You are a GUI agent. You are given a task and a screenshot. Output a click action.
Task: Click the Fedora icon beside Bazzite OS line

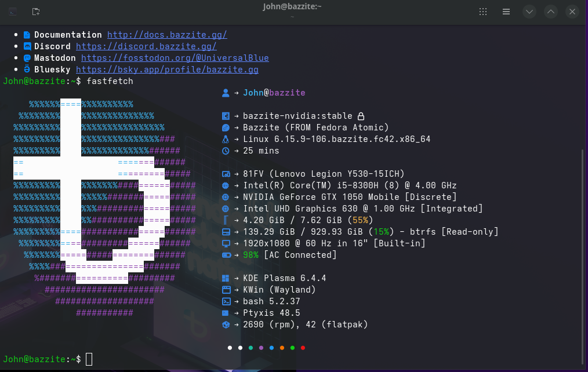pyautogui.click(x=226, y=127)
